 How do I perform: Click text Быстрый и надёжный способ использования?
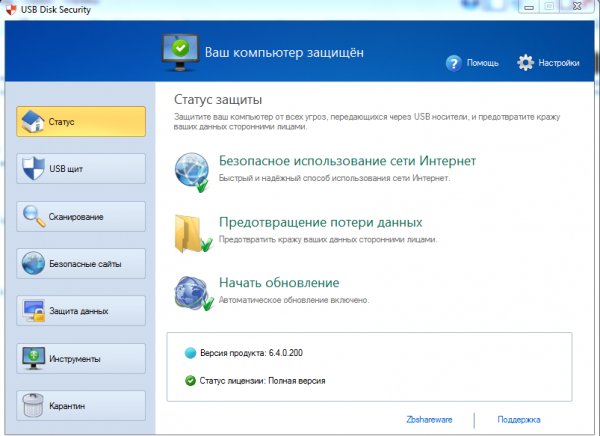point(334,178)
